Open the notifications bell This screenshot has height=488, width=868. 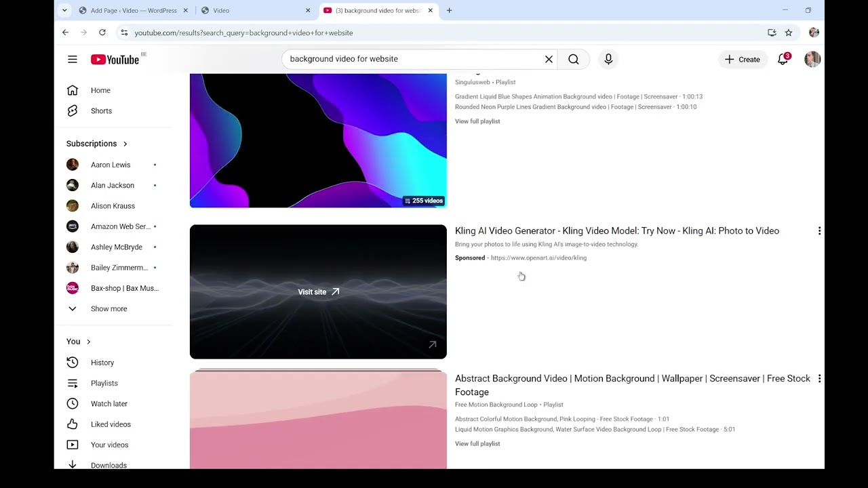pos(783,59)
